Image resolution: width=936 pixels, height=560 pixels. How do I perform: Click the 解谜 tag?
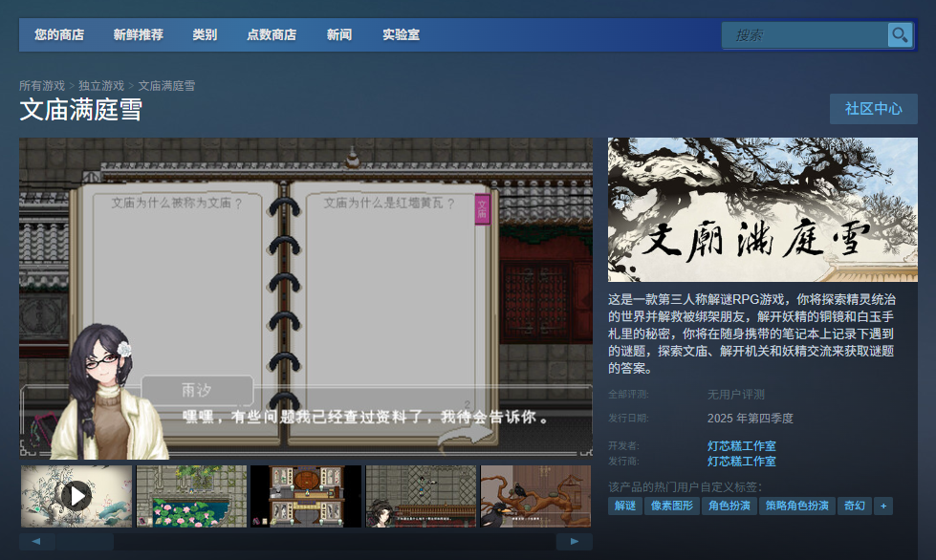tap(625, 506)
